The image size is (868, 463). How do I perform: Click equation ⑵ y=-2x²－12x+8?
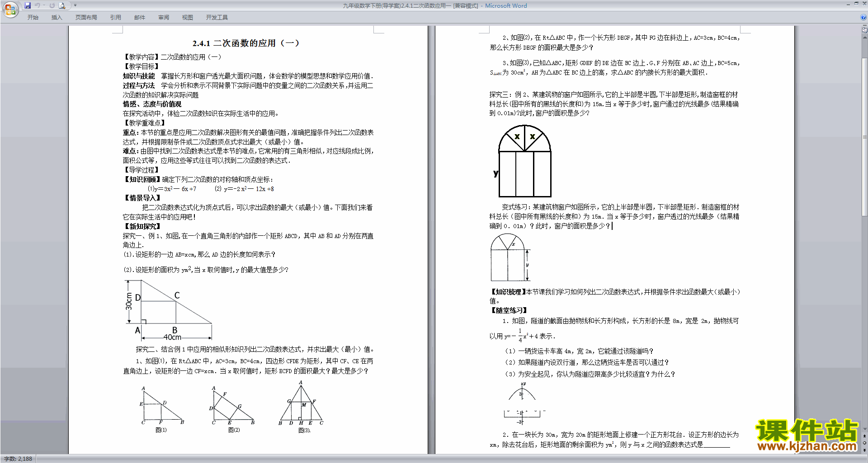pos(244,189)
